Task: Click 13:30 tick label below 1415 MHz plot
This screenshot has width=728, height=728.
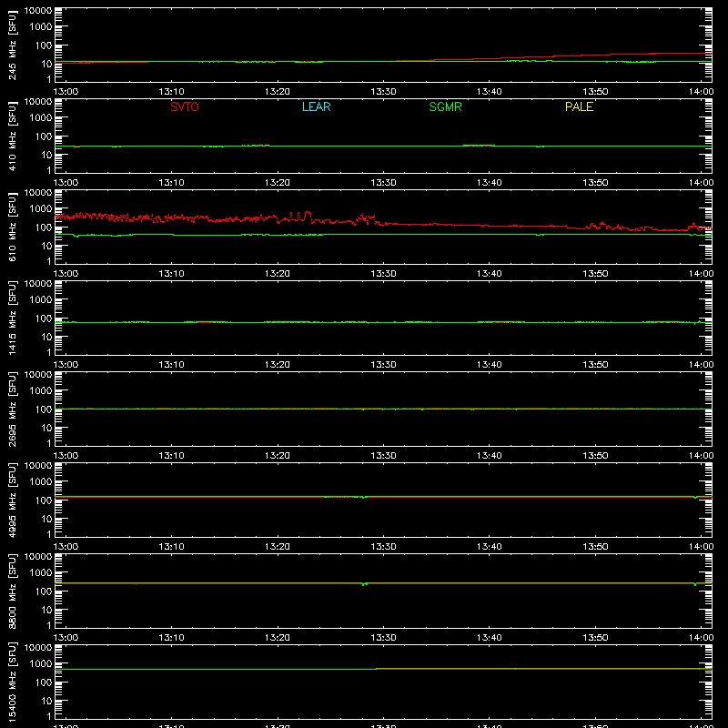Action: click(x=383, y=365)
